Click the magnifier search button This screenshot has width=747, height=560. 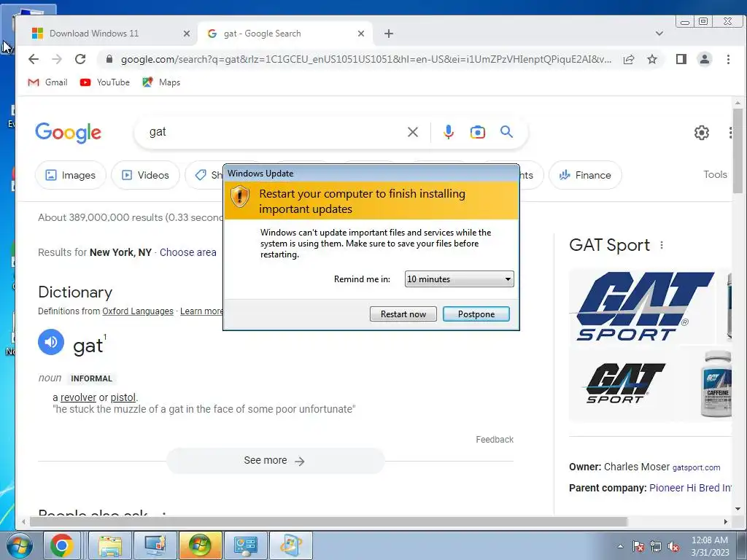pos(506,132)
